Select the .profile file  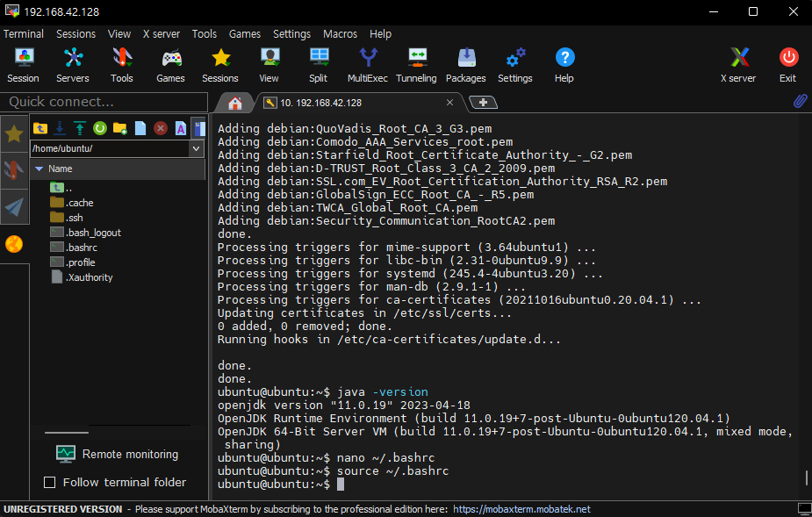73,262
